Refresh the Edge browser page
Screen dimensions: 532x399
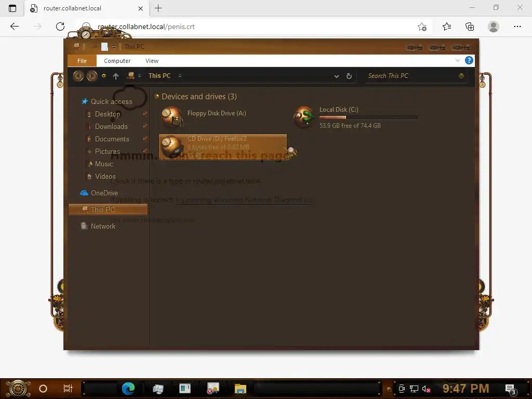point(60,26)
